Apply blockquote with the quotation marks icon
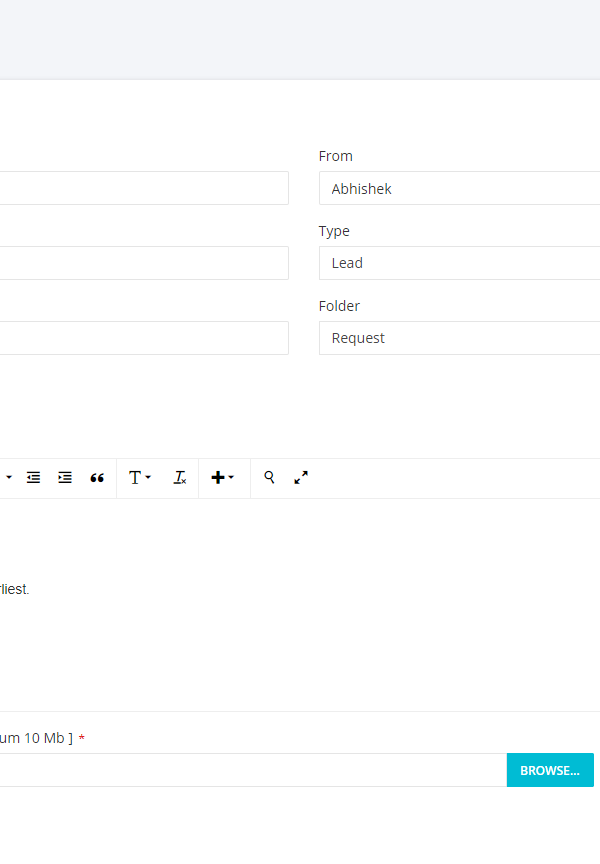This screenshot has width=600, height=864. click(x=97, y=478)
